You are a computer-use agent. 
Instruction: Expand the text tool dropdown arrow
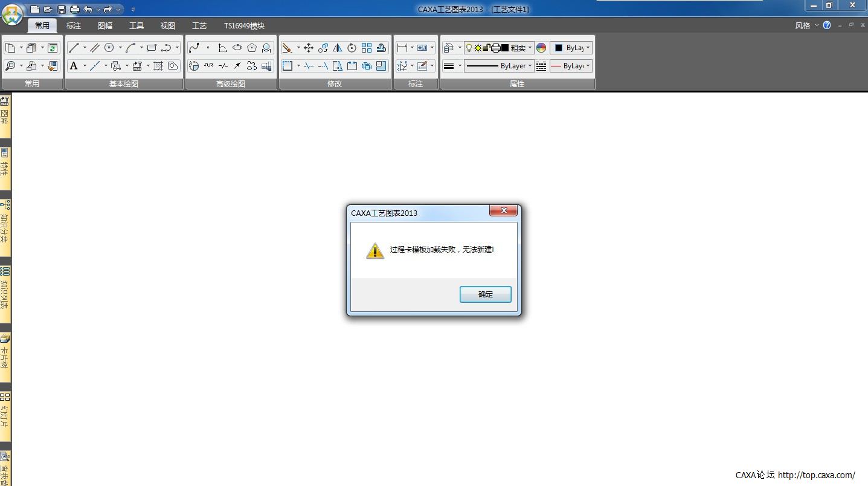click(85, 66)
